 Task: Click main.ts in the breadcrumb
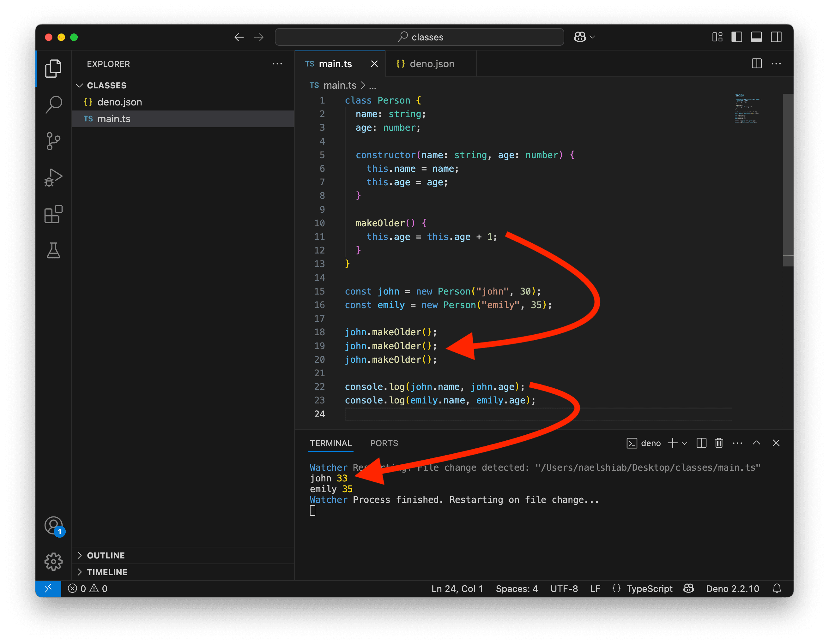(x=339, y=85)
